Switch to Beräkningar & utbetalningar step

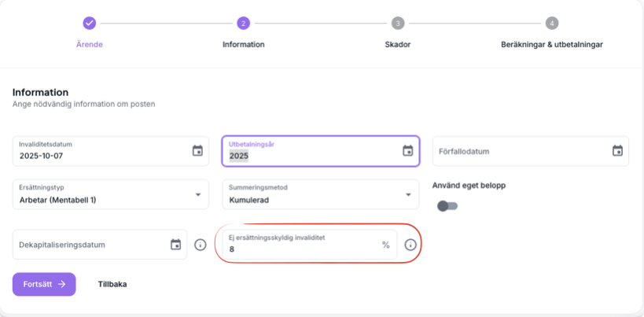coord(551,44)
